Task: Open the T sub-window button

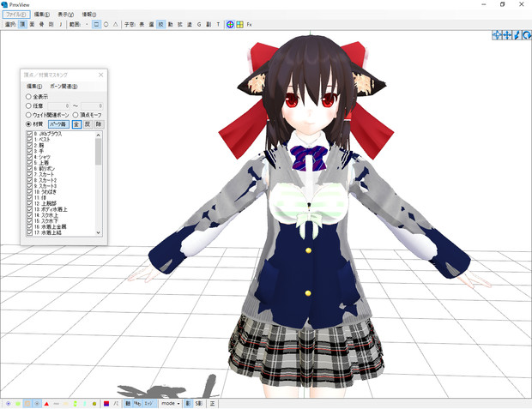Action: tap(218, 24)
